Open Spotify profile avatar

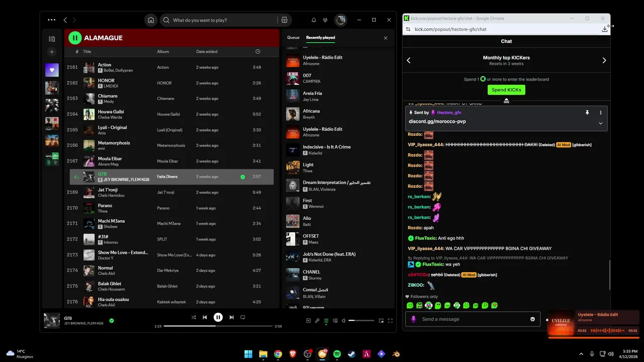341,20
